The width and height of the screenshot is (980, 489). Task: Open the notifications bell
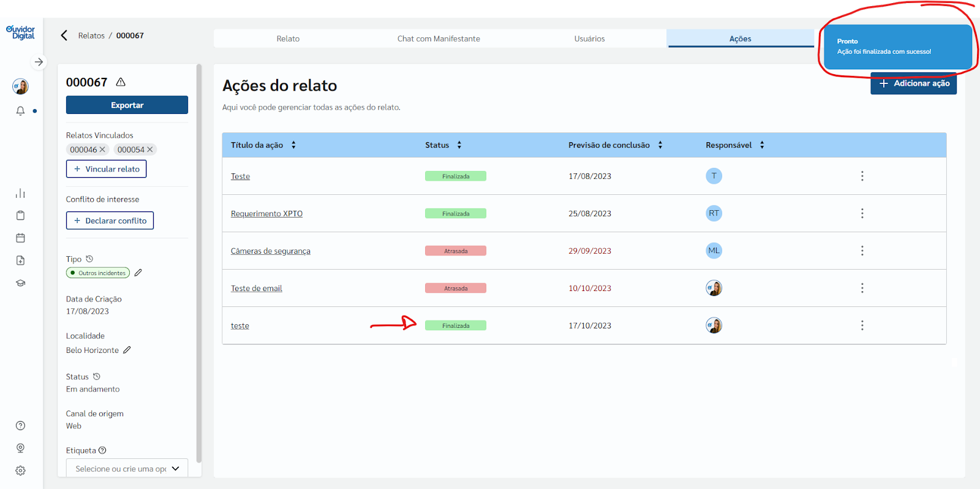click(x=20, y=111)
